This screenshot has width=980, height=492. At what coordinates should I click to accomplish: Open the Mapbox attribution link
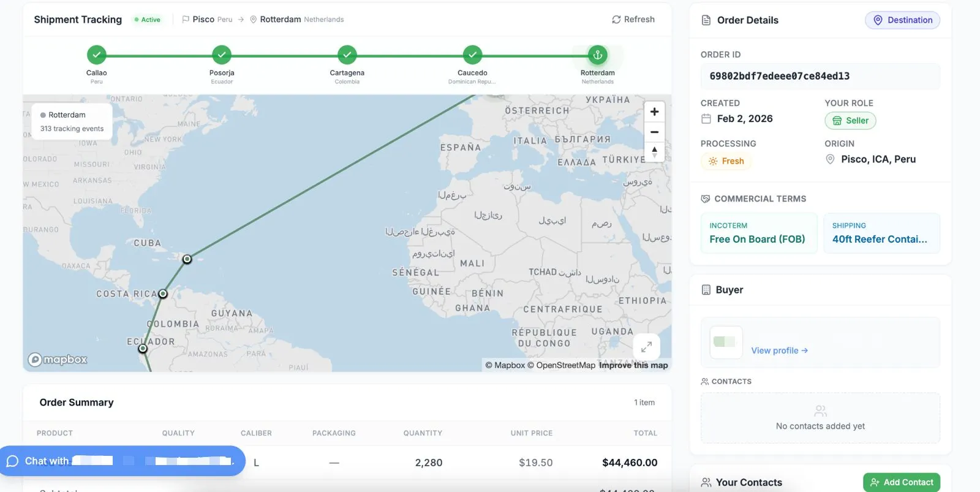(505, 365)
